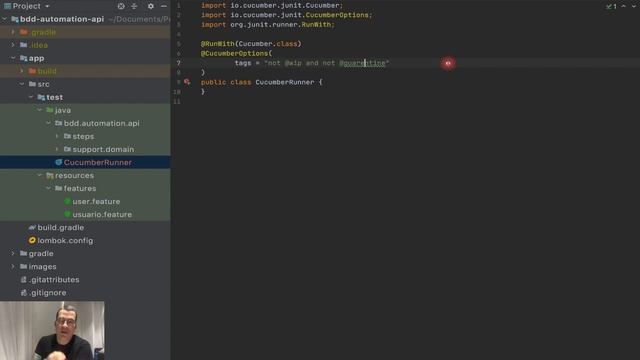Go to next highlighted problem with the down arrow
Viewport: 640px width, 360px height.
(634, 6)
